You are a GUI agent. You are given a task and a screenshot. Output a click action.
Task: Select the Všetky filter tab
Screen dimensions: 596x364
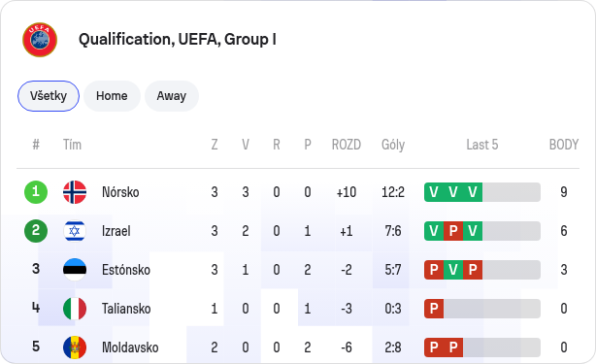tap(49, 96)
